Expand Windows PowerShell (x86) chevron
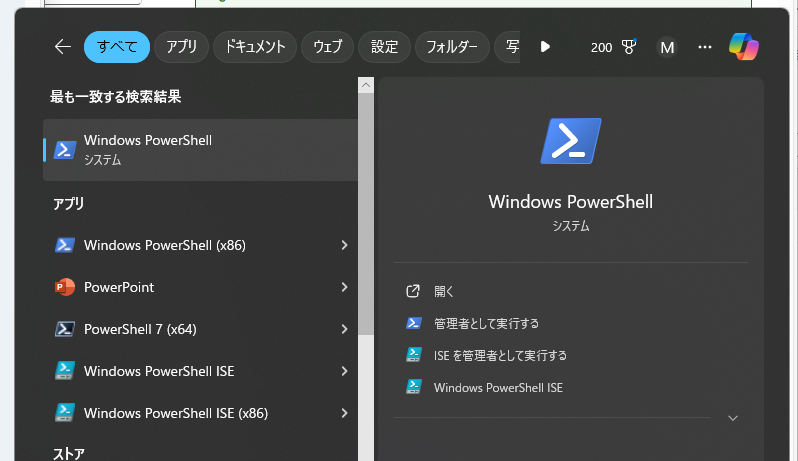The width and height of the screenshot is (798, 461). tap(345, 245)
